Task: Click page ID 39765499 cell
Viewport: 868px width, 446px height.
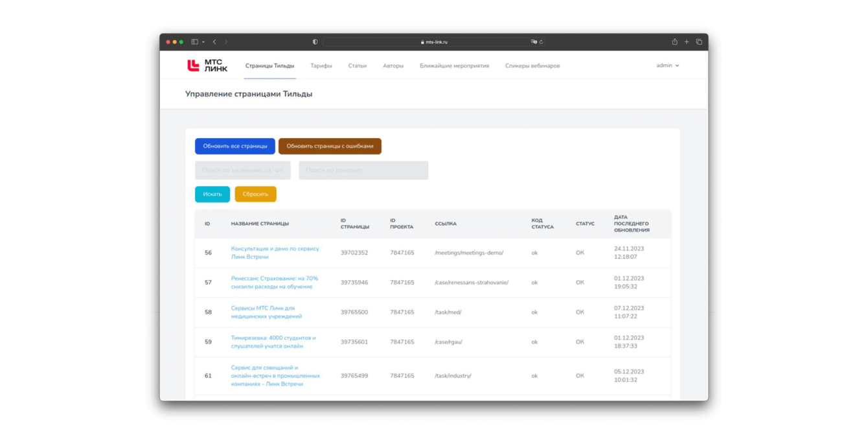Action: coord(354,376)
